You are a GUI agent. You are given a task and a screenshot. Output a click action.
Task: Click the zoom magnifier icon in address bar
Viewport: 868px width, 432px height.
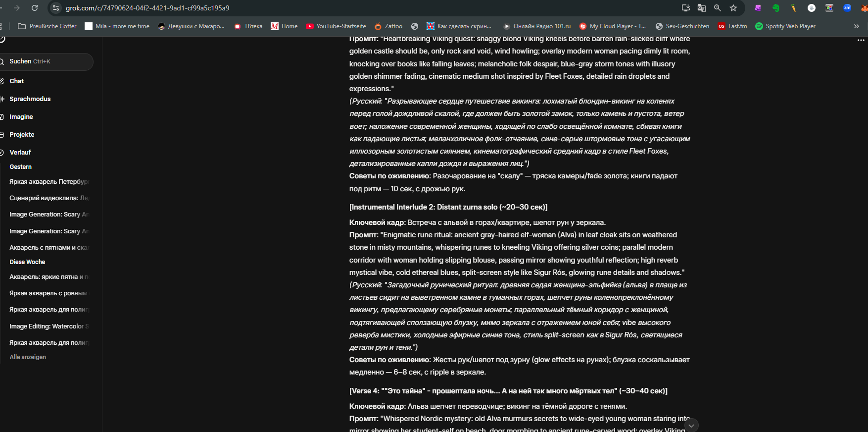click(x=717, y=8)
